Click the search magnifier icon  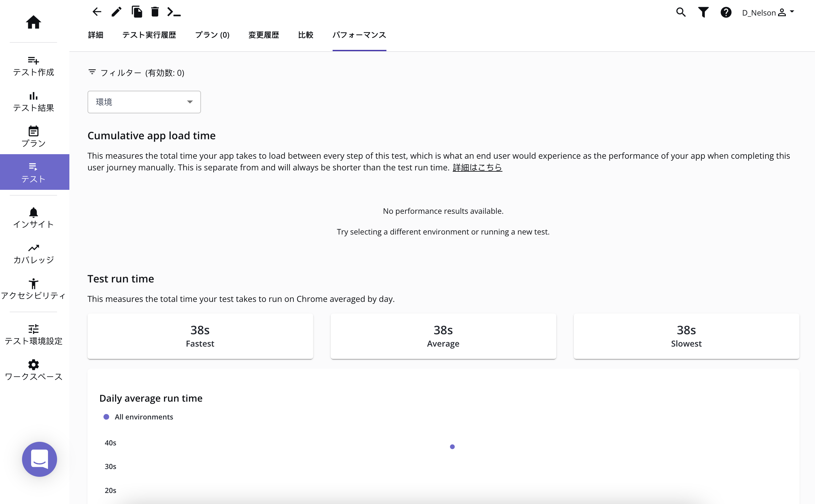tap(681, 12)
